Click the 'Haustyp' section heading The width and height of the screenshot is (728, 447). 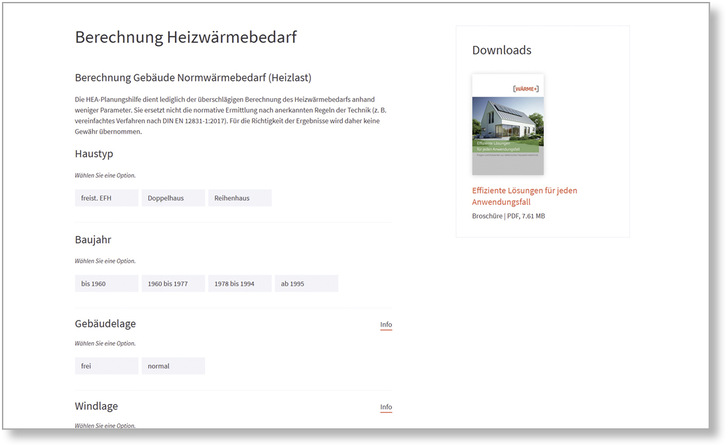(x=95, y=154)
